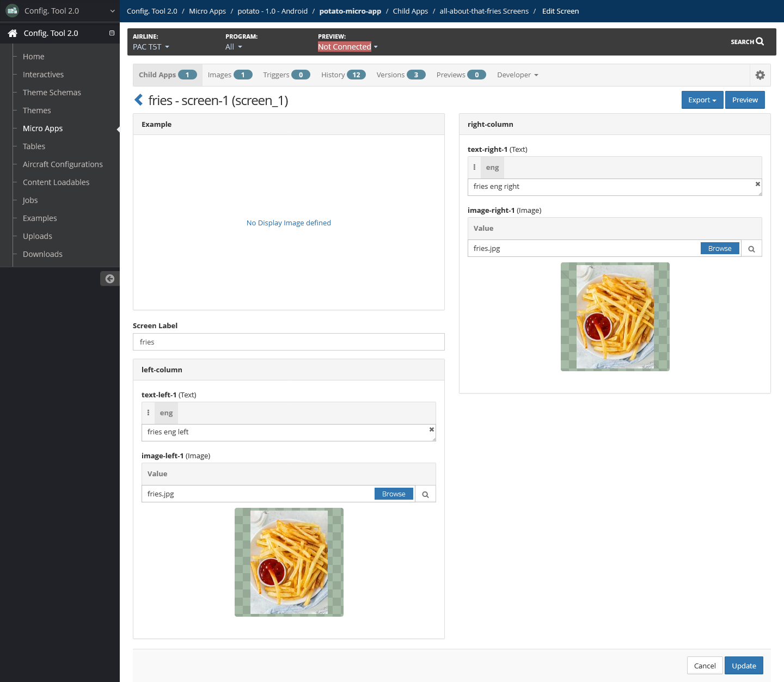Click the text-right-1 text area
Image resolution: width=784 pixels, height=682 pixels.
615,187
